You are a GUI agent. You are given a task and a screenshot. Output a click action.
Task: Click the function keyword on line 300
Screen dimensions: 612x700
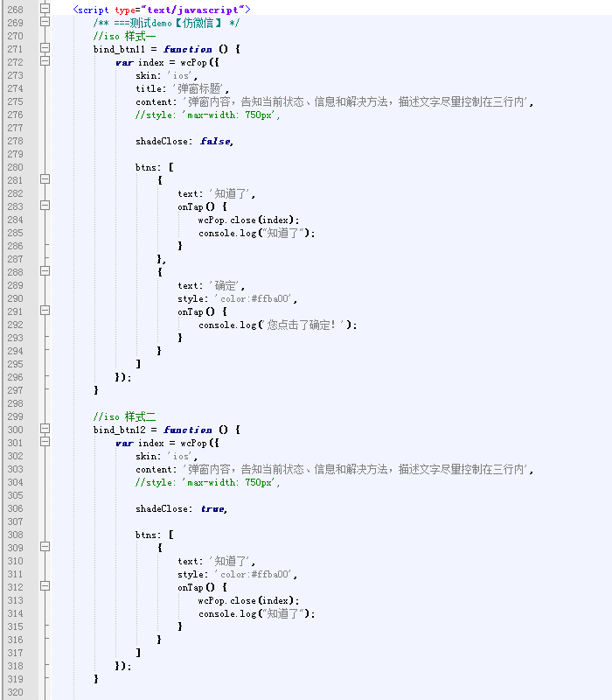(187, 430)
